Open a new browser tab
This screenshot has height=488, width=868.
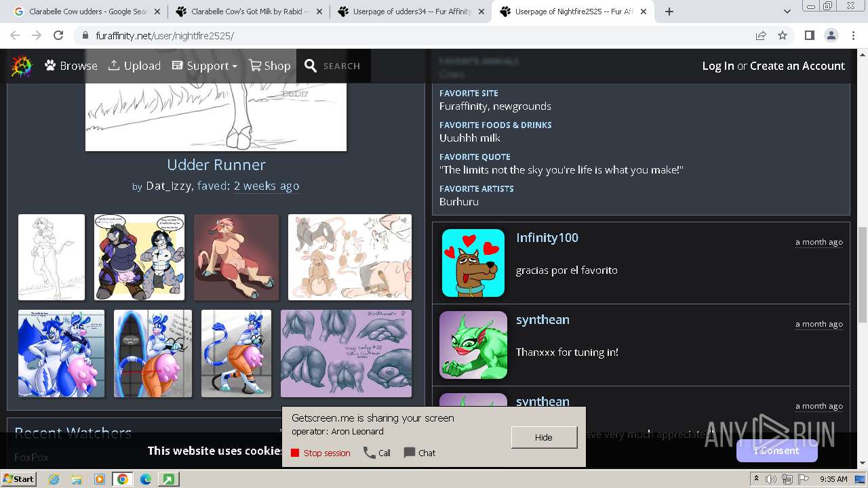(x=669, y=12)
